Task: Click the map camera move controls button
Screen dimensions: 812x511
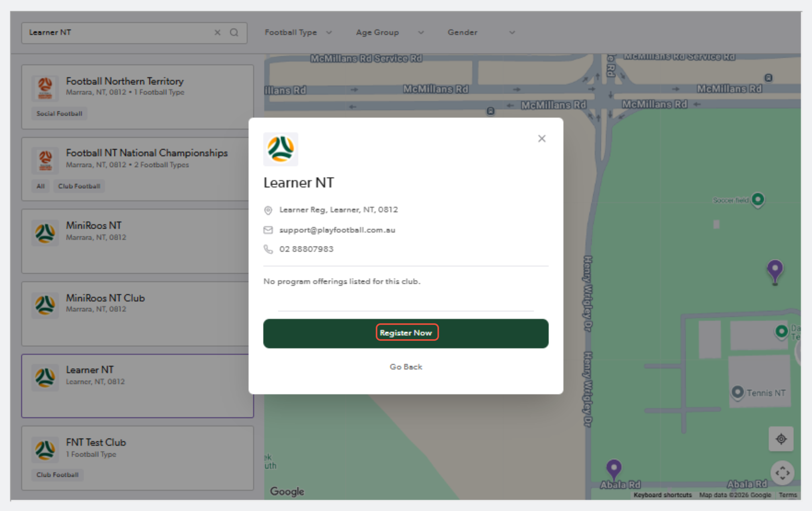Action: pos(782,473)
